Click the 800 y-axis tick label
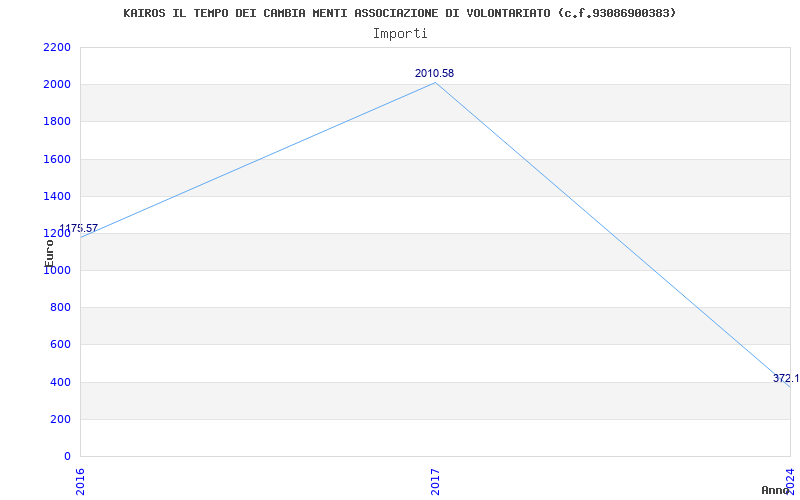This screenshot has height=500, width=800. click(60, 308)
